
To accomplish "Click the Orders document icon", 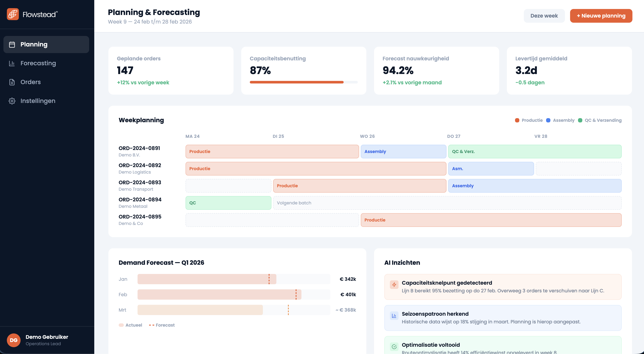I will click(x=12, y=82).
